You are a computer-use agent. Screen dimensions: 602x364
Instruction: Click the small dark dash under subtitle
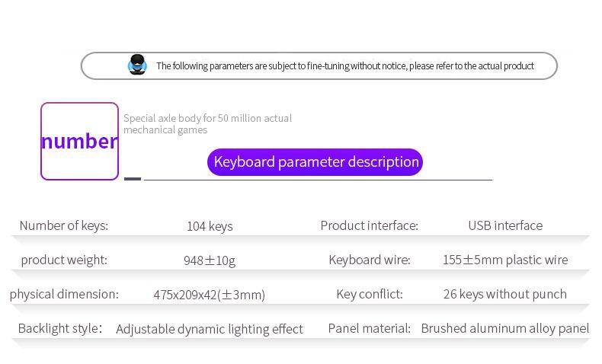(133, 179)
